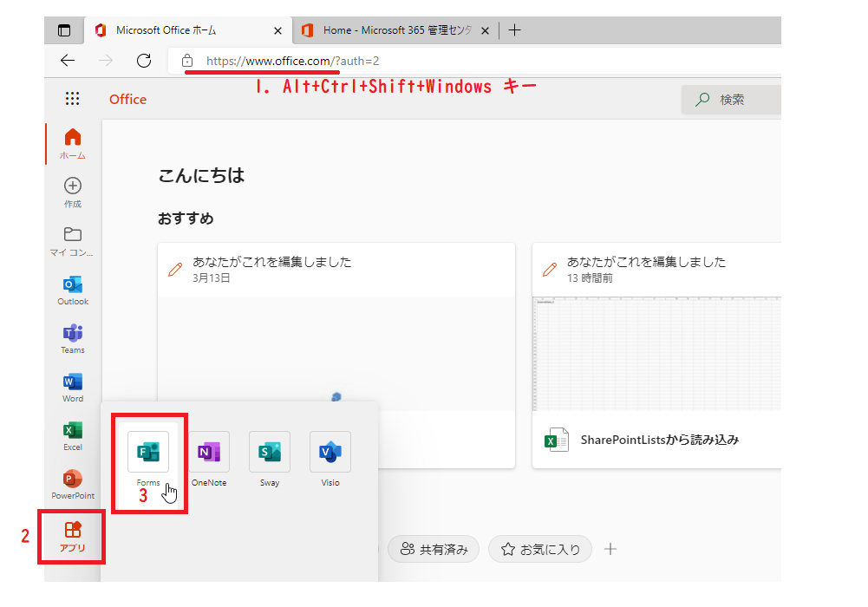868x607 pixels.
Task: Click the address bar URL
Action: pyautogui.click(x=292, y=61)
